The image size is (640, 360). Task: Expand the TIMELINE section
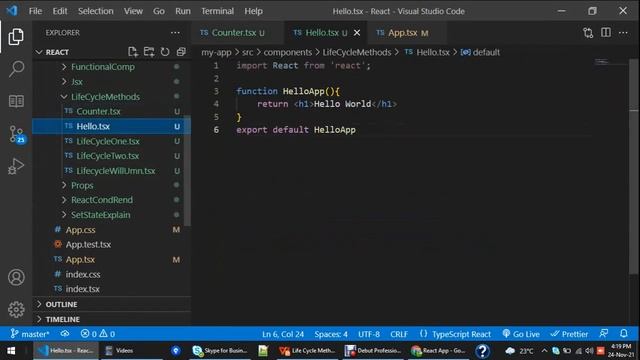[111, 319]
